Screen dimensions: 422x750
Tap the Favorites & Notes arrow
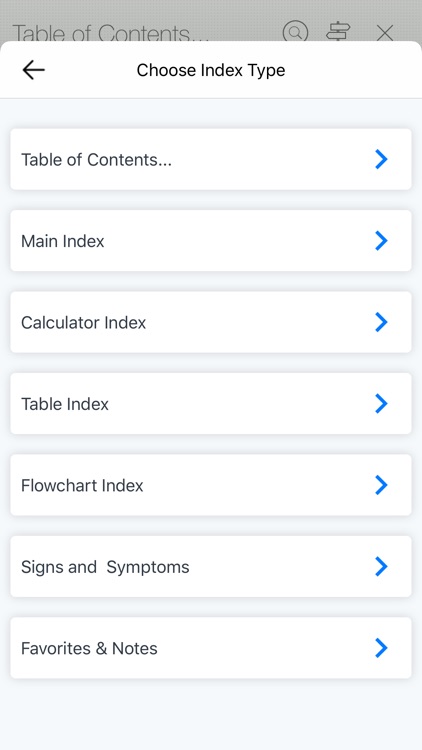[x=381, y=648]
